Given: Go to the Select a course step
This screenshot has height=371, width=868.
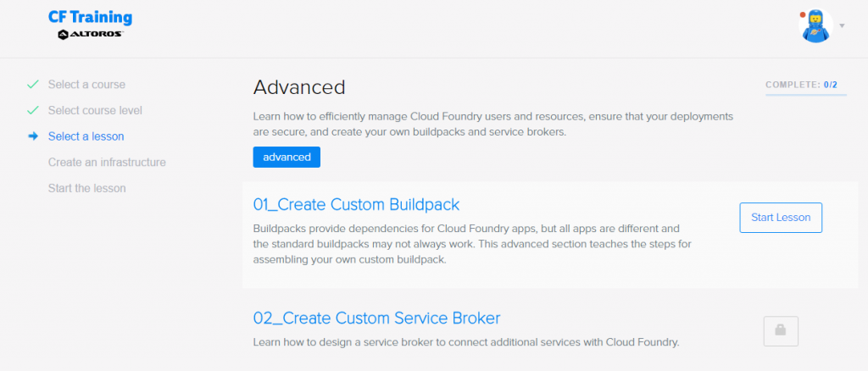Looking at the screenshot, I should tap(86, 85).
